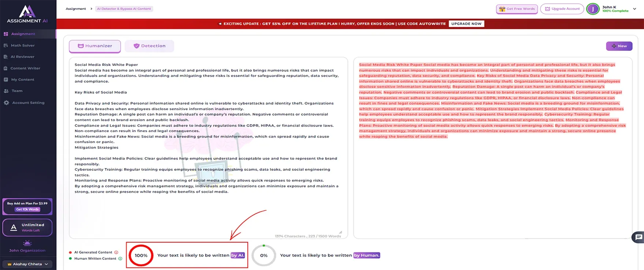Expand the Akshay Chheta dropdown
Viewport: 644px width, 270px height.
(x=27, y=264)
